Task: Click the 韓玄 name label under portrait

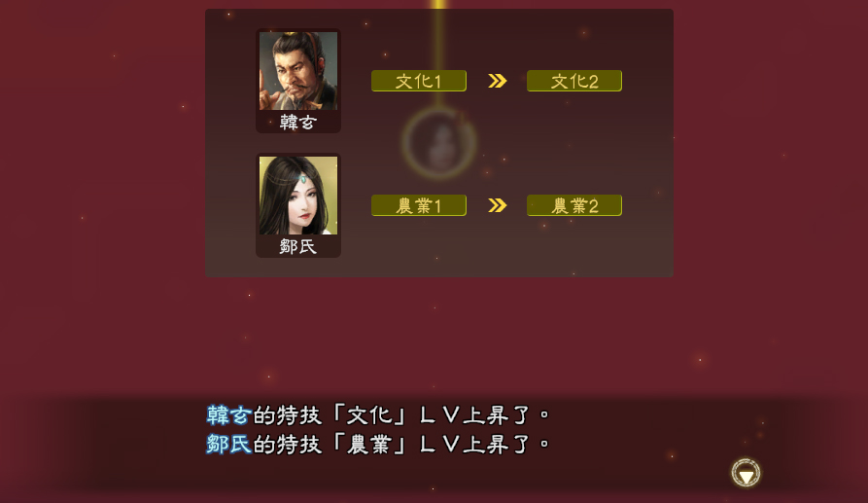Action: pyautogui.click(x=297, y=122)
